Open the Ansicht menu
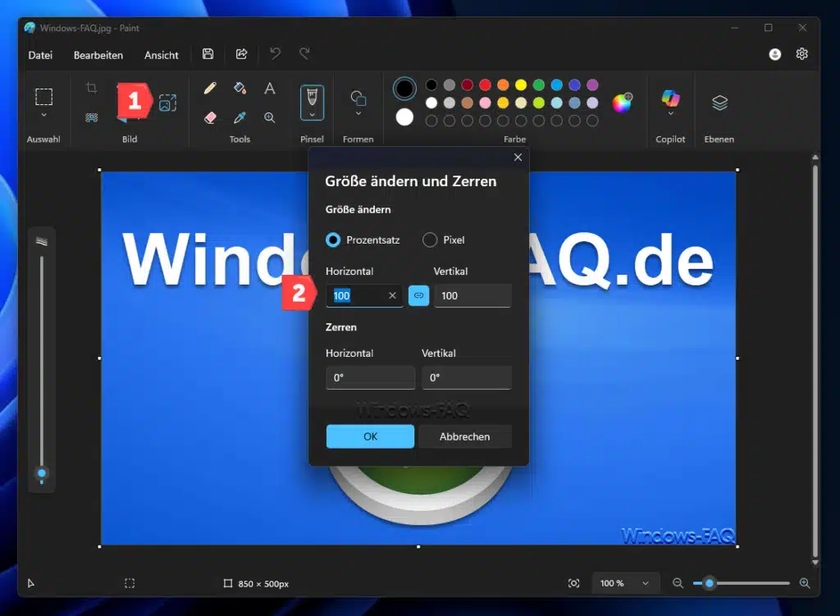Viewport: 840px width, 616px height. pos(162,55)
